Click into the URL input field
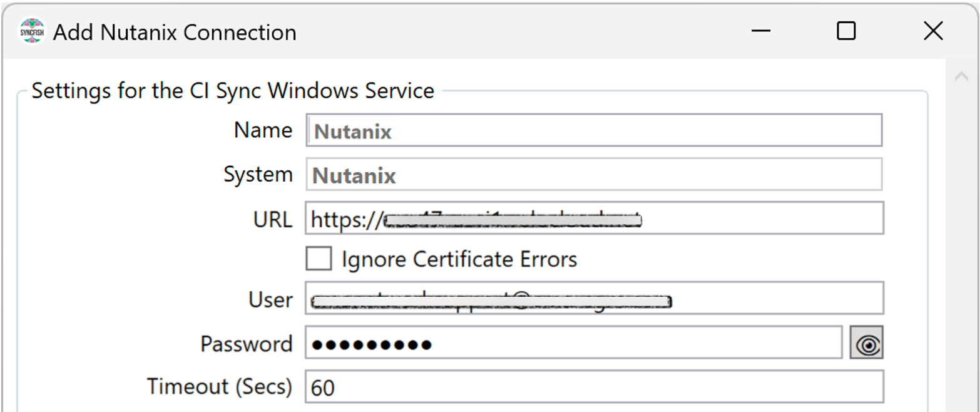The width and height of the screenshot is (980, 412). [x=595, y=218]
